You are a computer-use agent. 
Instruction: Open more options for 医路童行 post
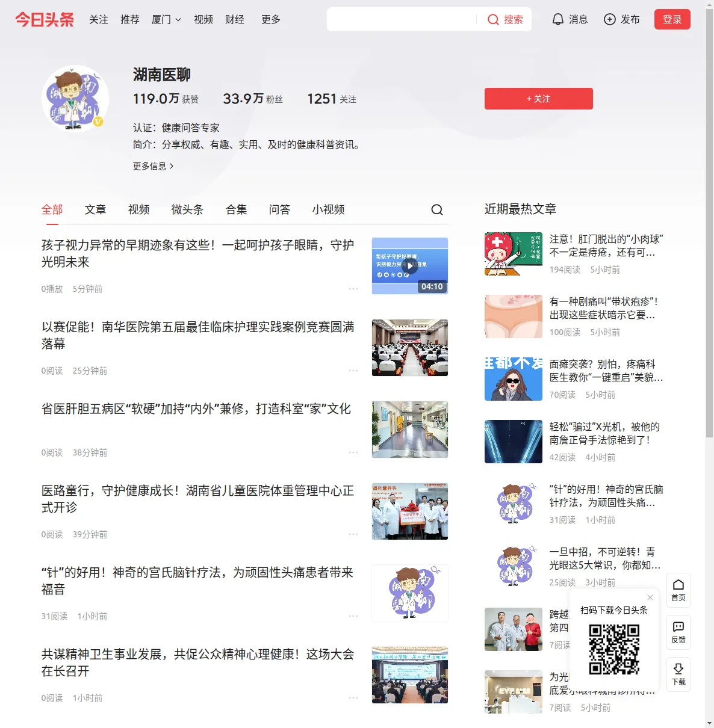coord(353,534)
